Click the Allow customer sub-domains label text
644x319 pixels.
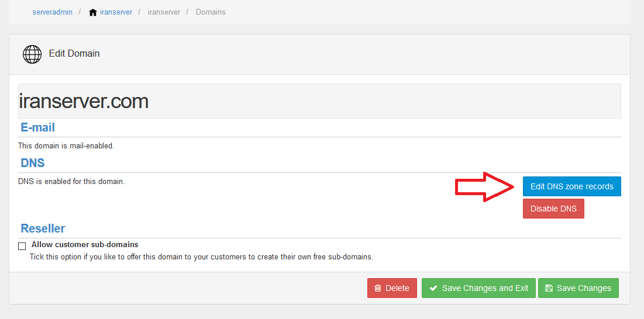tap(85, 245)
